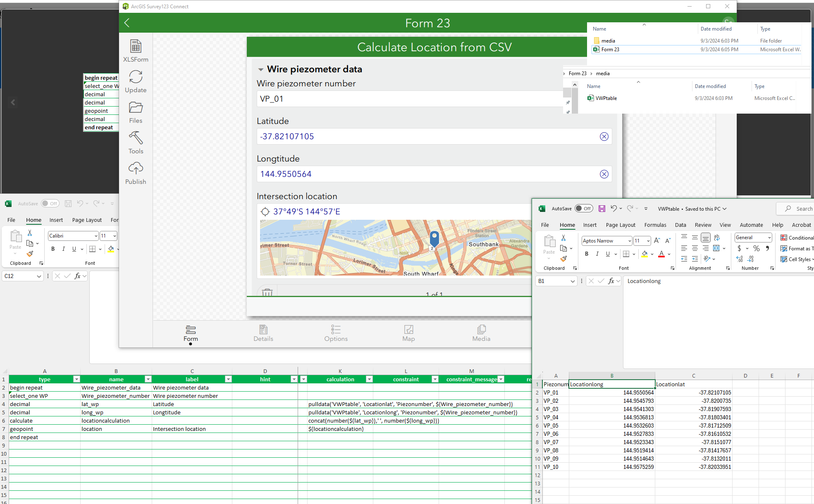Go back with the Form 23 arrow
The height and width of the screenshot is (504, 814).
[x=127, y=23]
